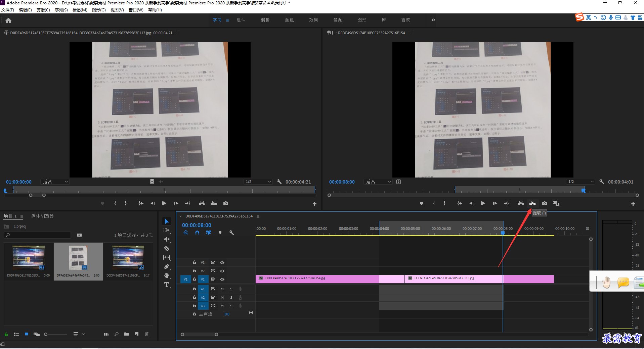Toggle Linked Selection in Timeline
644x349 pixels.
coord(209,233)
